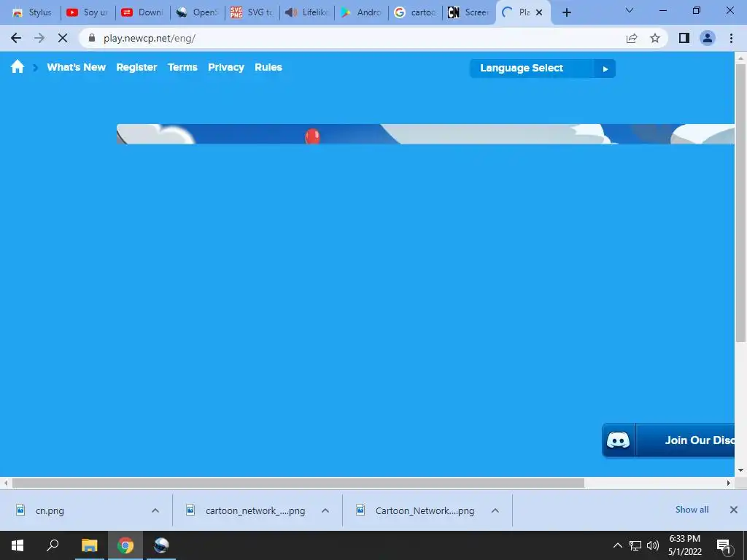Bookmark this tab with the star

pos(655,38)
